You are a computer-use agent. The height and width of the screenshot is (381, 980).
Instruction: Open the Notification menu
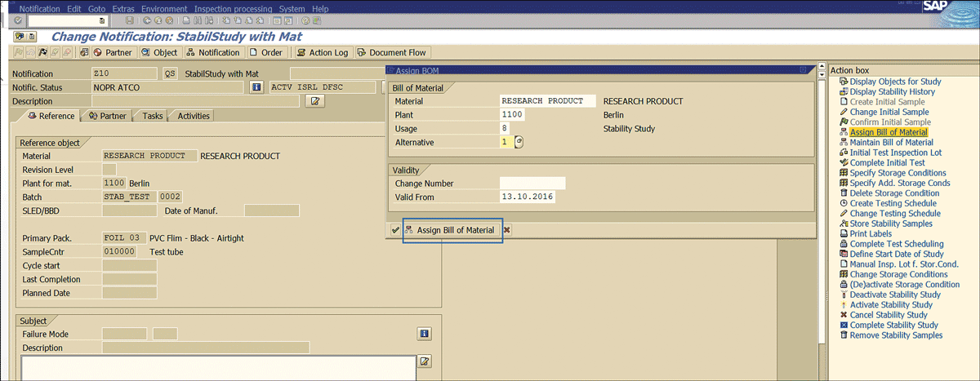pos(38,7)
